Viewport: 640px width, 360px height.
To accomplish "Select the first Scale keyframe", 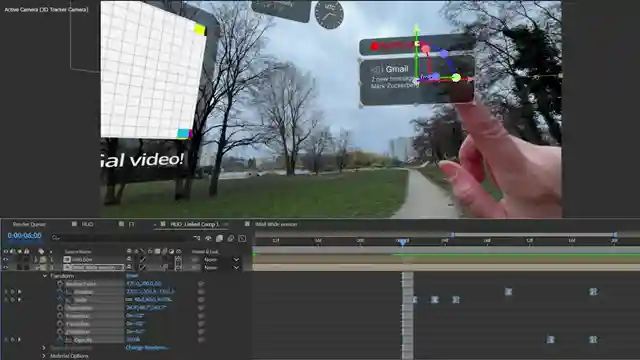I will [x=414, y=300].
